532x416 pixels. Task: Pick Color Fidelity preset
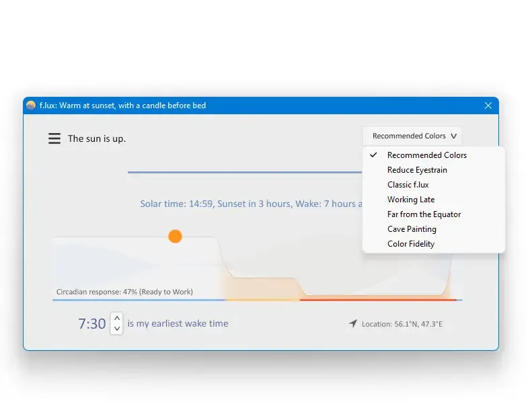434,244
